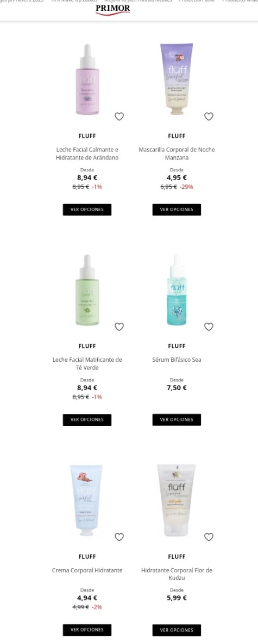Toggle wishlist heart for Leche Facial Matificante

click(x=119, y=327)
